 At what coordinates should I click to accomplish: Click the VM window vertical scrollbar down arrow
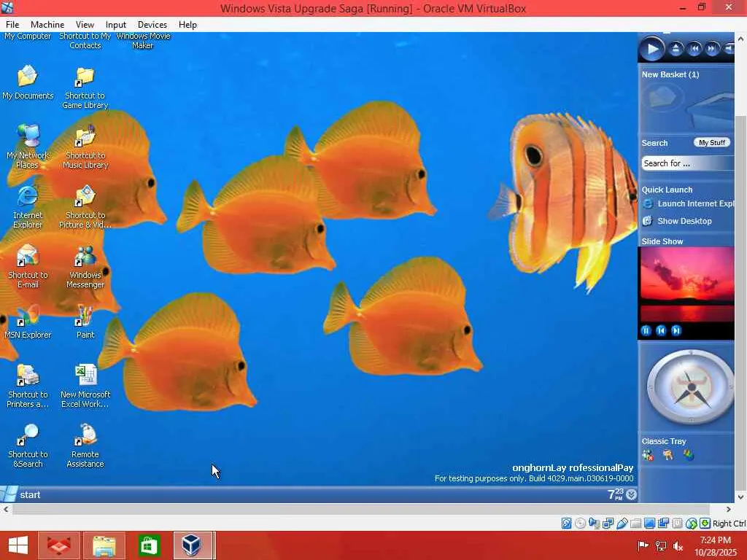pos(741,497)
